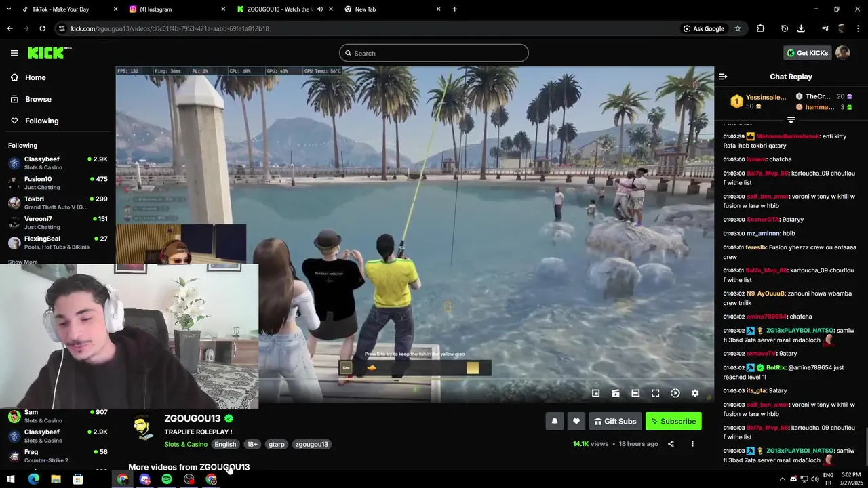
Task: Select the English tag
Action: [225, 445]
